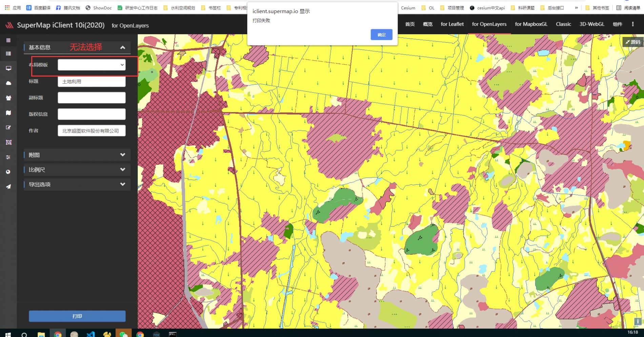Collapse the 基本信息 section
Viewport: 644px width, 337px height.
tap(122, 47)
